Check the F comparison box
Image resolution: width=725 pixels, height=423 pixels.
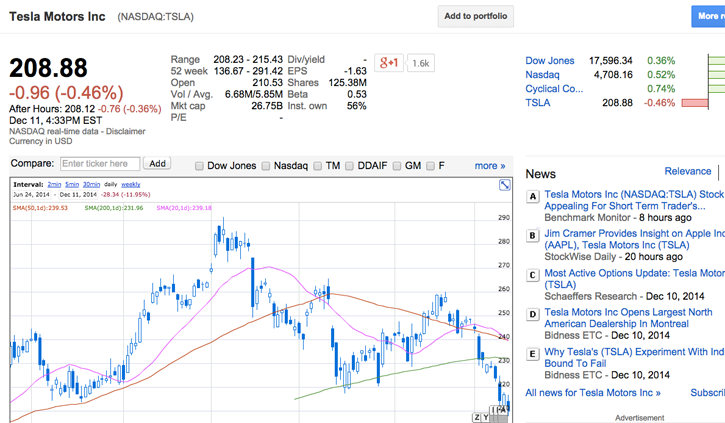(x=430, y=166)
